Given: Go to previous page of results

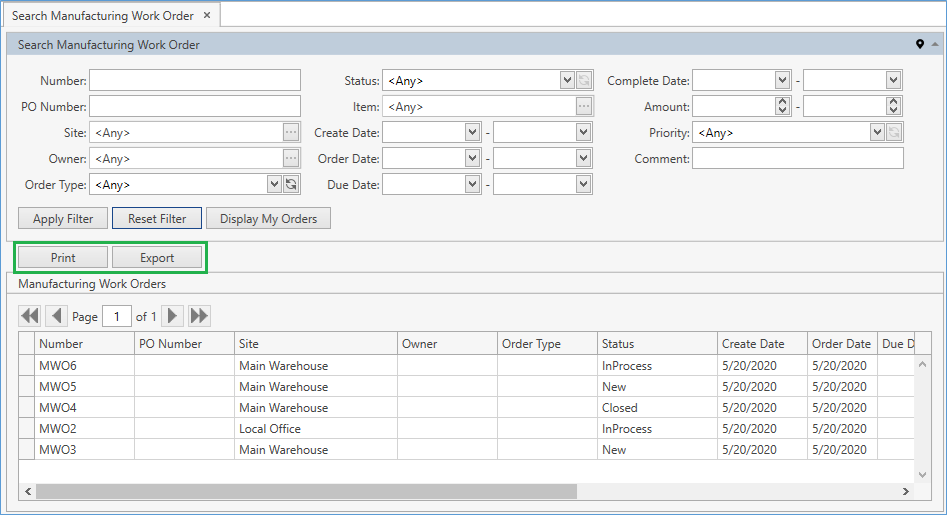Looking at the screenshot, I should pos(57,316).
